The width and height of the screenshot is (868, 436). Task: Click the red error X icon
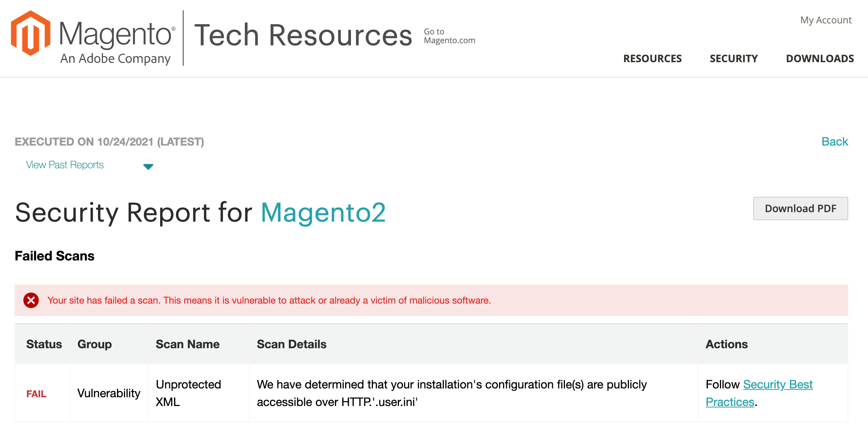pyautogui.click(x=31, y=300)
